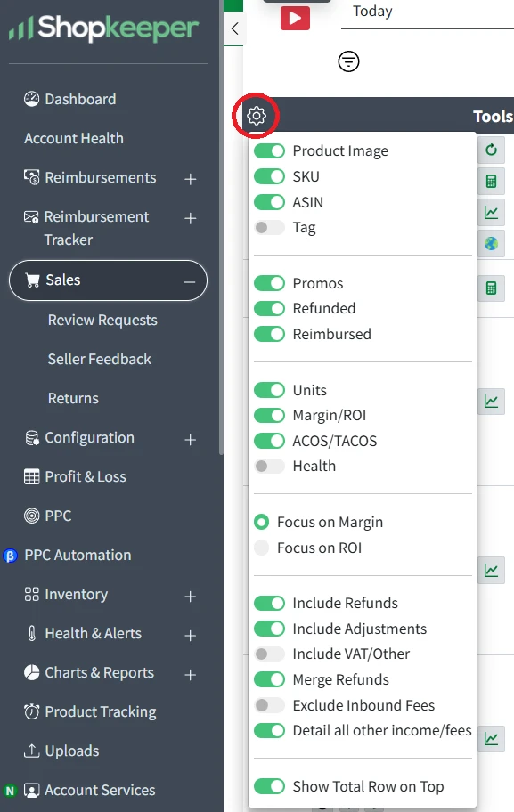Open Returns under Sales

73,398
